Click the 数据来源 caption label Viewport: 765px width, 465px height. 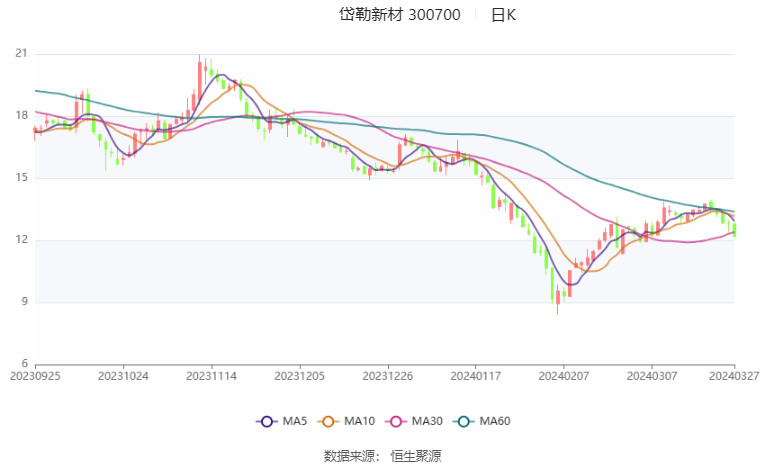pos(349,456)
